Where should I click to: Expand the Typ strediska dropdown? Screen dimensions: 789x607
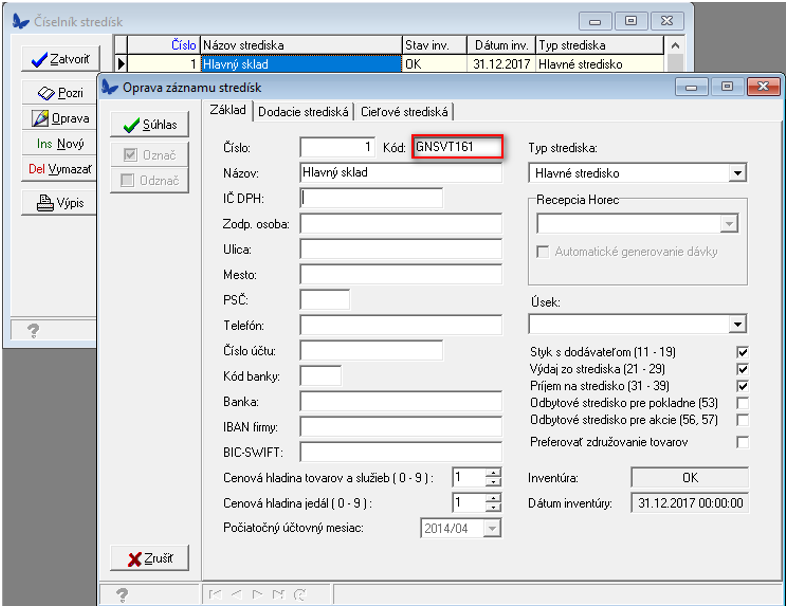tap(738, 173)
